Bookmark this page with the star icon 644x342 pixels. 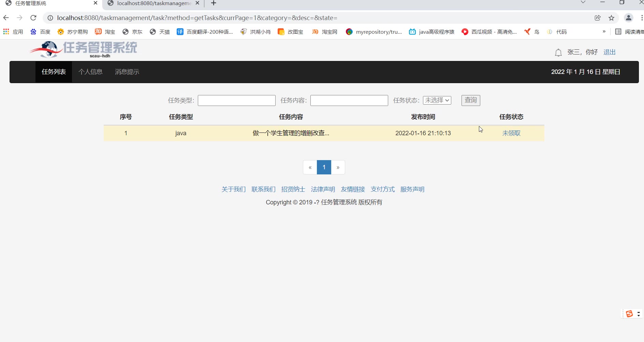point(612,18)
